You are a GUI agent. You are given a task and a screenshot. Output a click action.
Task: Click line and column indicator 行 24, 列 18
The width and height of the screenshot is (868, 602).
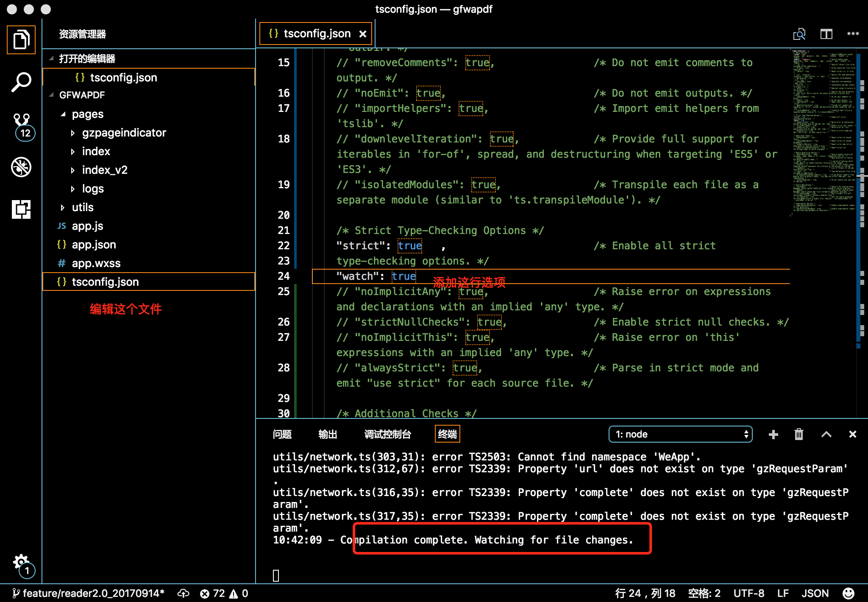click(645, 593)
